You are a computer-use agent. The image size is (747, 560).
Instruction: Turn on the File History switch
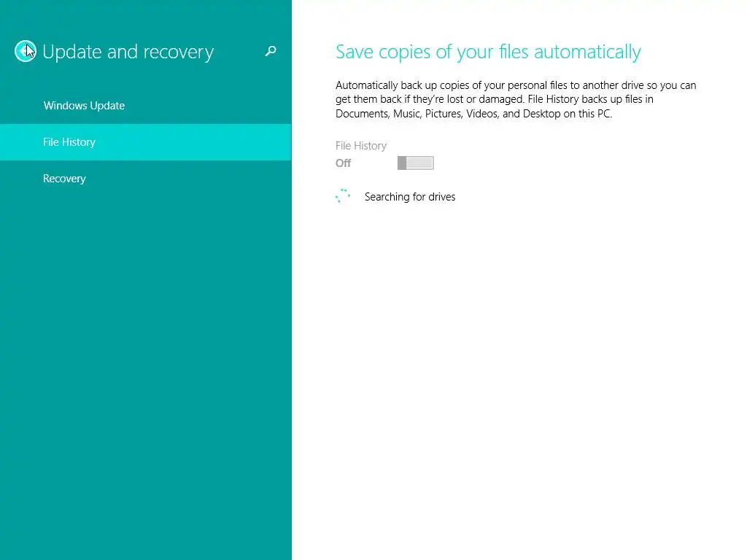tap(415, 163)
